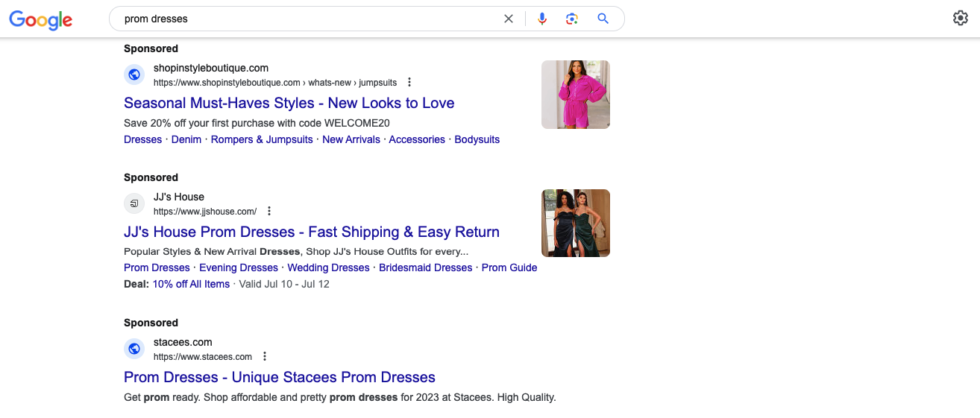The image size is (980, 418).
Task: Click the Prom Guide sitelink
Action: point(509,267)
